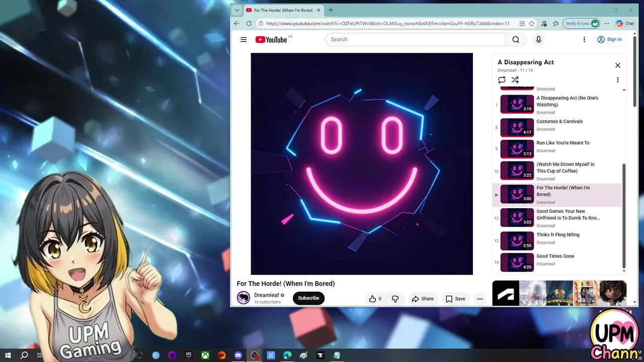Open Copilot Chat button

point(625,24)
